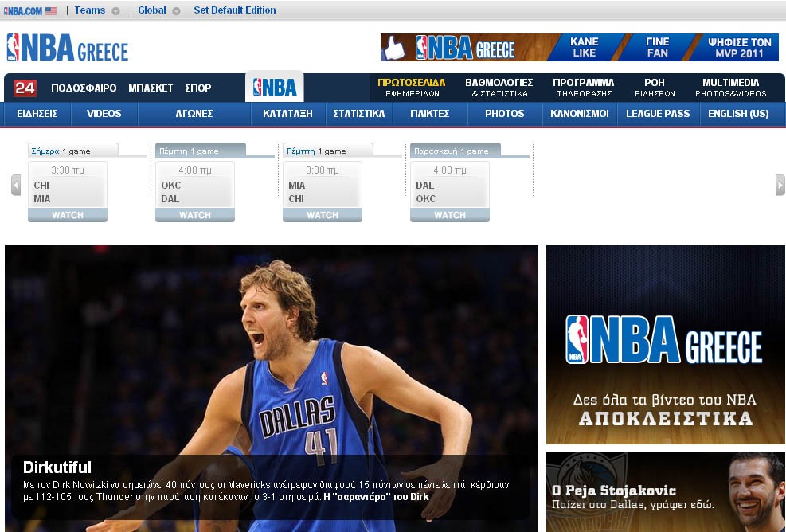786x532 pixels.
Task: Open the Peja Stojakovic column banner
Action: tap(666, 492)
